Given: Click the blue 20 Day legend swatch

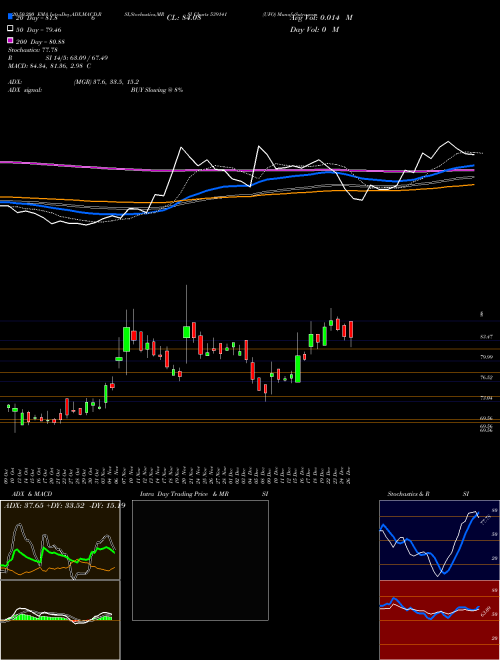Looking at the screenshot, I should (x=10, y=17).
